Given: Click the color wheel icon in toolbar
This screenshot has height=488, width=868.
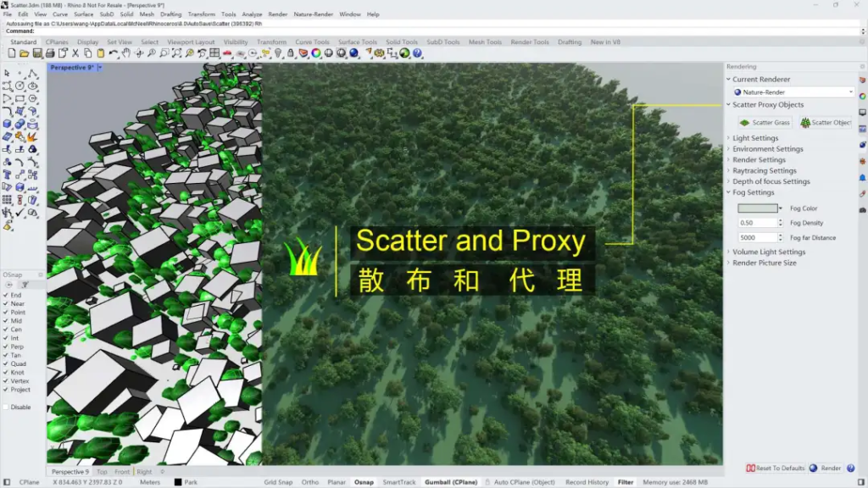Looking at the screenshot, I should 315,53.
